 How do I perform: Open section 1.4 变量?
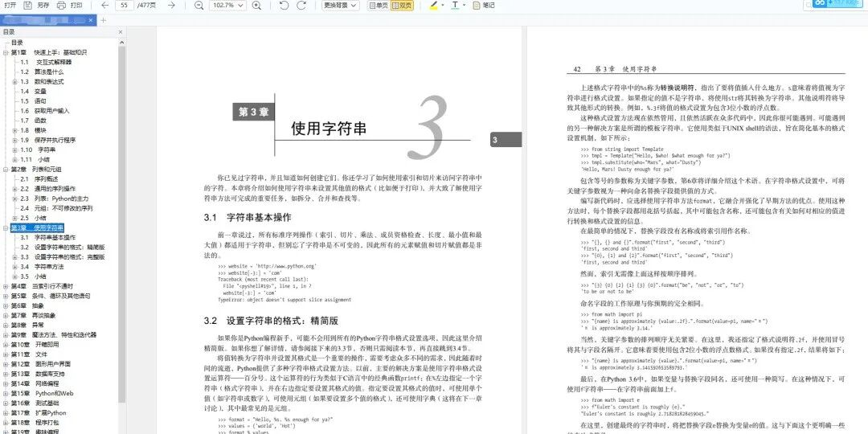click(x=33, y=92)
